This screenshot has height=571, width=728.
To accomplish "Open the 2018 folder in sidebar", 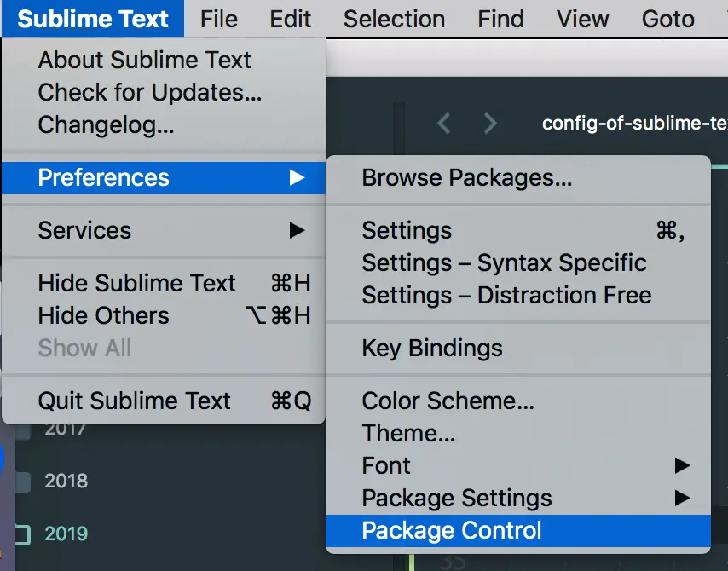I will tap(66, 482).
